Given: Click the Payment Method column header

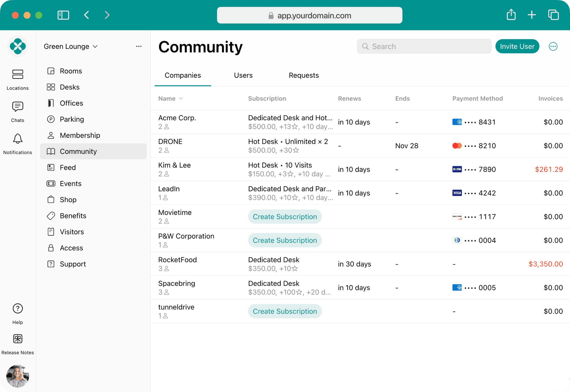Looking at the screenshot, I should [x=478, y=98].
